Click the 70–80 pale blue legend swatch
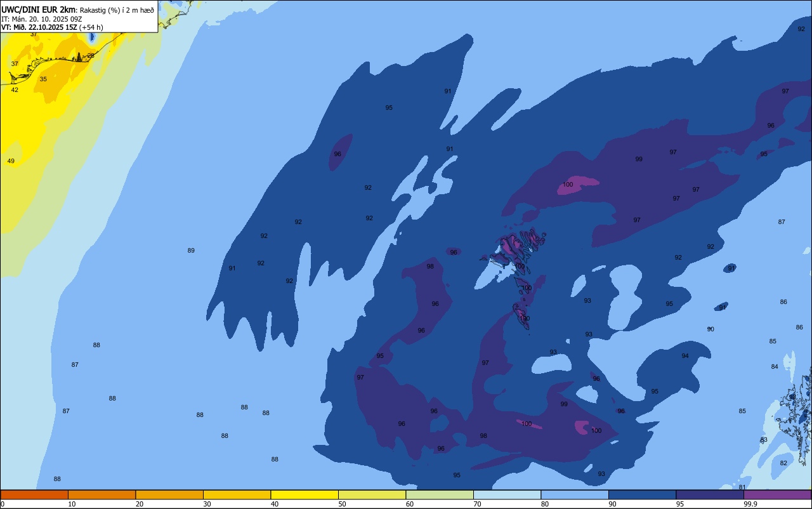 pos(507,494)
